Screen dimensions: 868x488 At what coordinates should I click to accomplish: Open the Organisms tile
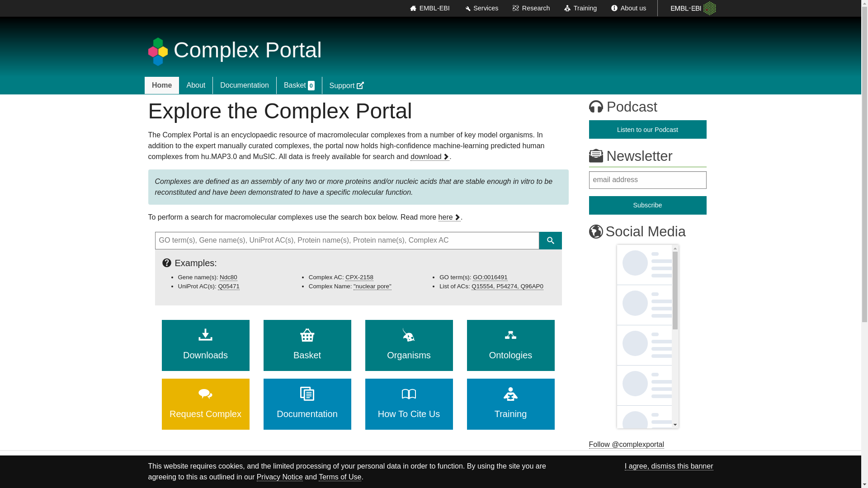[409, 345]
